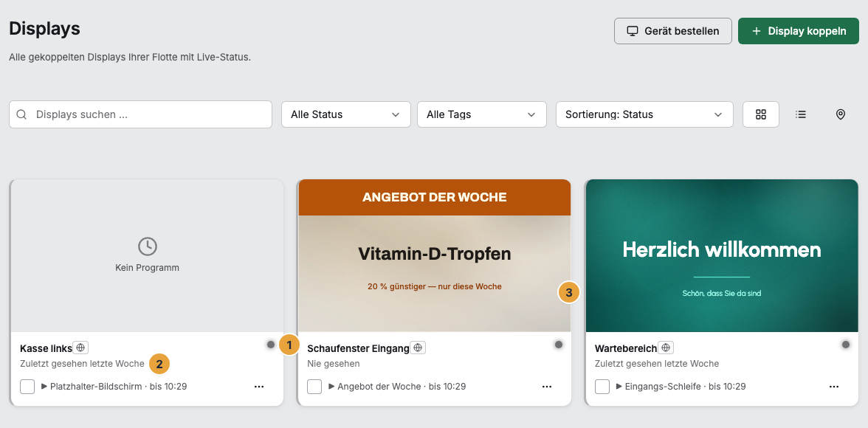
Task: Click globe icon next to Wartebereich
Action: [666, 348]
